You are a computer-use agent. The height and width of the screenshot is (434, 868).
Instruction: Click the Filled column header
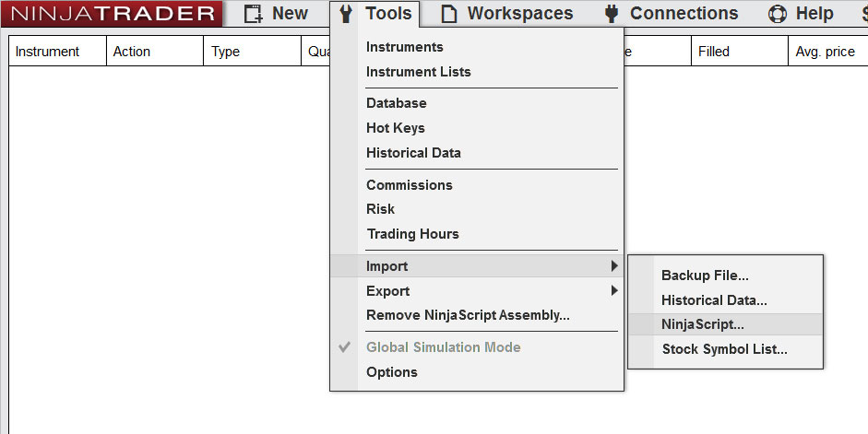[740, 52]
